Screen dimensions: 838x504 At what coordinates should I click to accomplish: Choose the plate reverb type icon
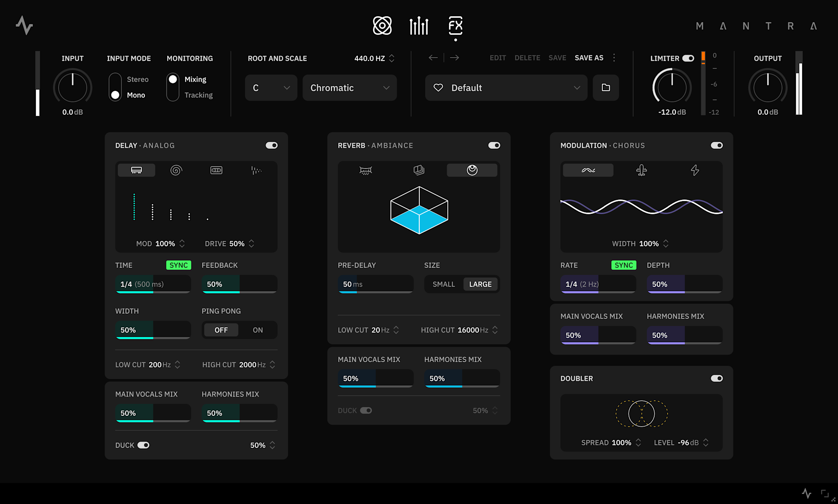(419, 170)
